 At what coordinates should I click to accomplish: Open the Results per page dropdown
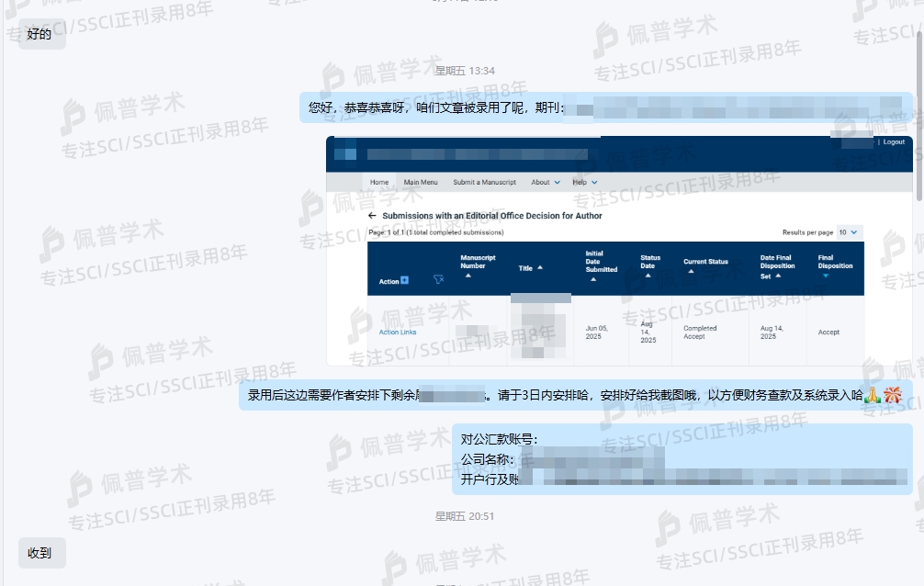[850, 232]
